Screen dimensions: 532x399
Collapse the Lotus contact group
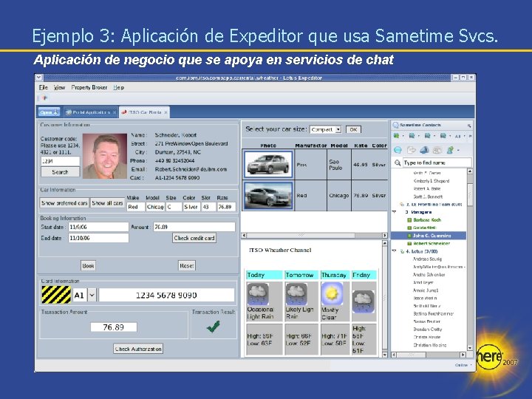pyautogui.click(x=395, y=251)
